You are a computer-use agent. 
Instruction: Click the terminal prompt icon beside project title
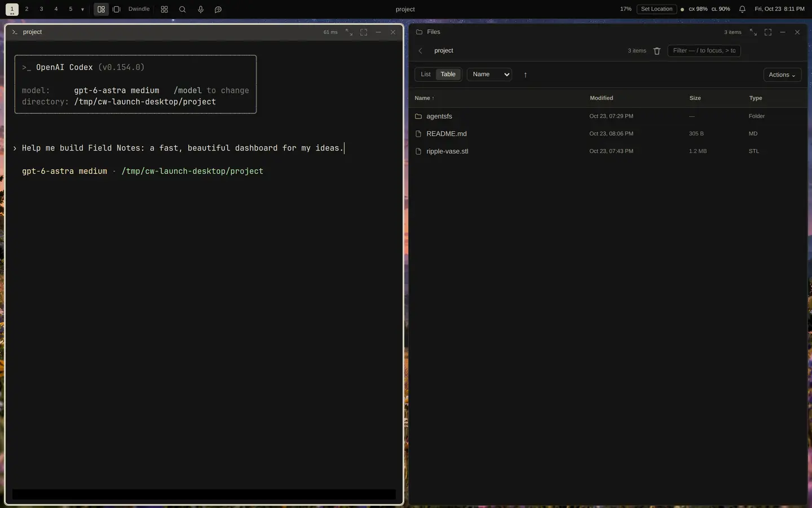[15, 32]
